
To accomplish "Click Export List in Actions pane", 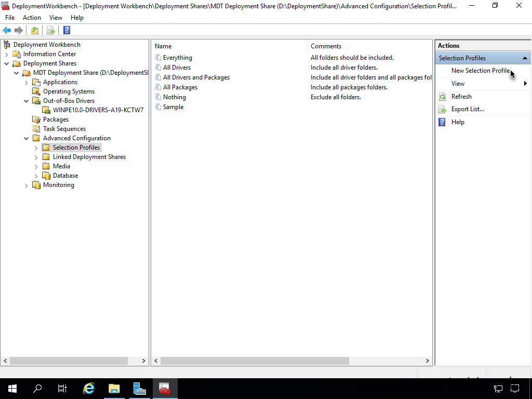I will click(x=467, y=109).
